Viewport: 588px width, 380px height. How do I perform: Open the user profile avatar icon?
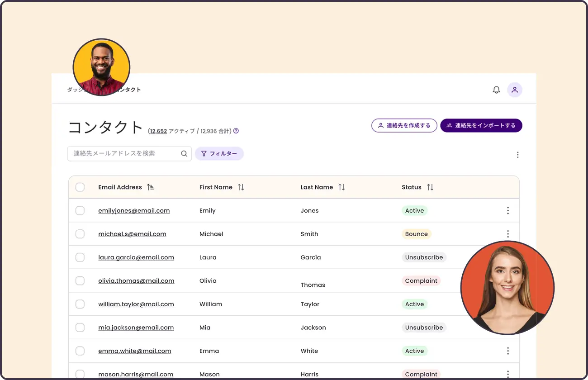(x=514, y=90)
